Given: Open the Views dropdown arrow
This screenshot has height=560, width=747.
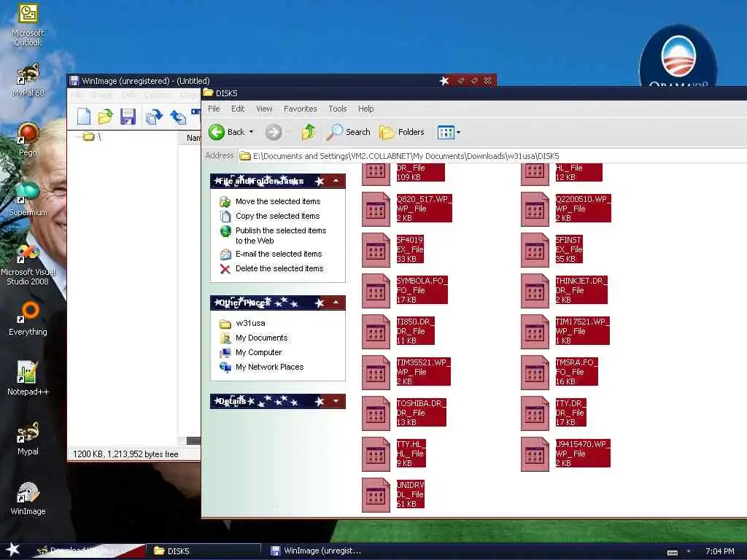Looking at the screenshot, I should tap(458, 133).
